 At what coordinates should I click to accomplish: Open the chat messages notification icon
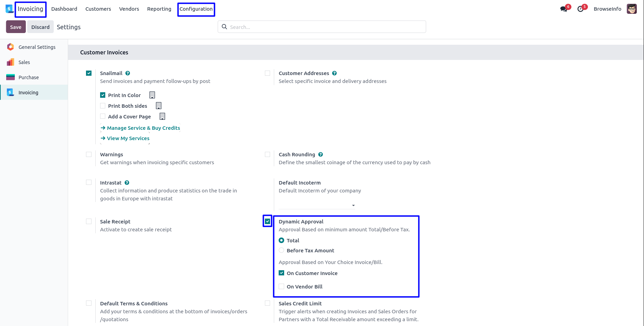[x=563, y=9]
